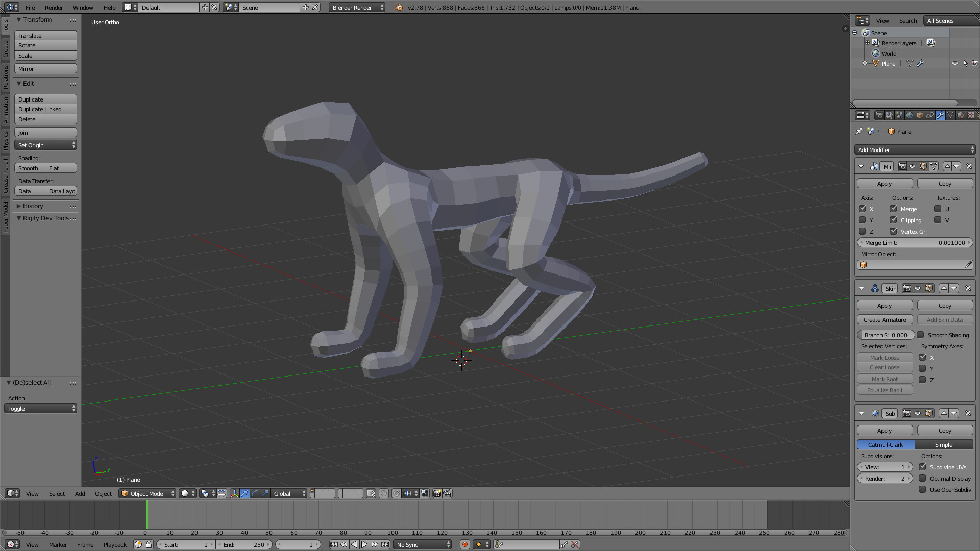Screen dimensions: 980x551
Task: Open the Mesh Data triangle tab
Action: click(x=950, y=115)
